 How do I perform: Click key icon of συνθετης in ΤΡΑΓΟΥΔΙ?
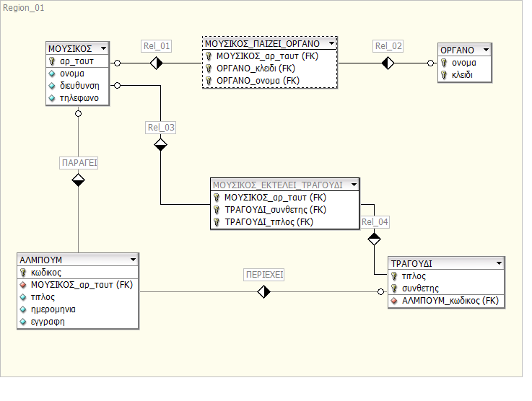pos(394,288)
